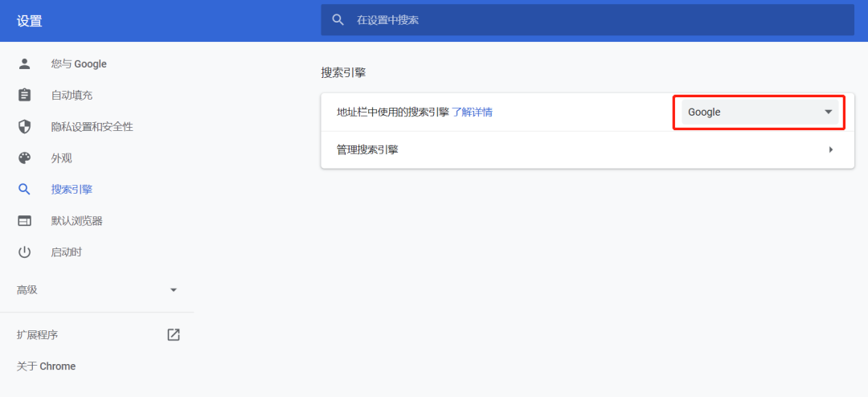
Task: Click the 地址栏中使用的搜索引擎 label
Action: tap(392, 112)
